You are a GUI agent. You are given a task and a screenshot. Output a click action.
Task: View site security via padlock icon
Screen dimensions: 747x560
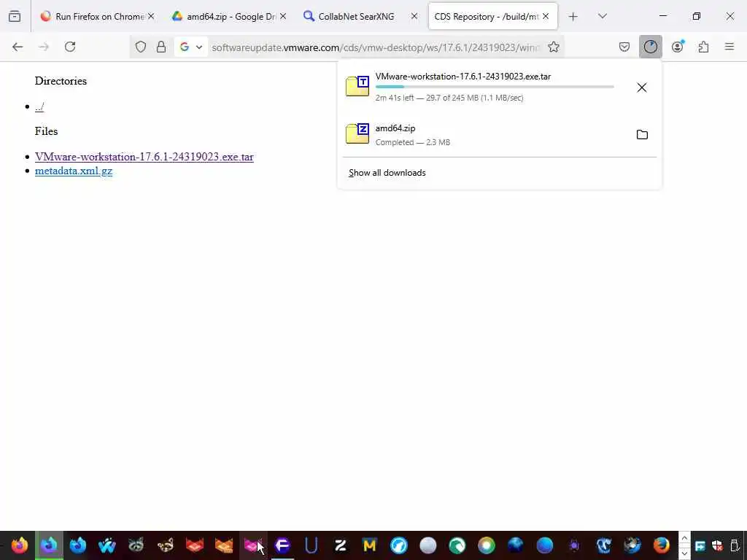point(161,47)
